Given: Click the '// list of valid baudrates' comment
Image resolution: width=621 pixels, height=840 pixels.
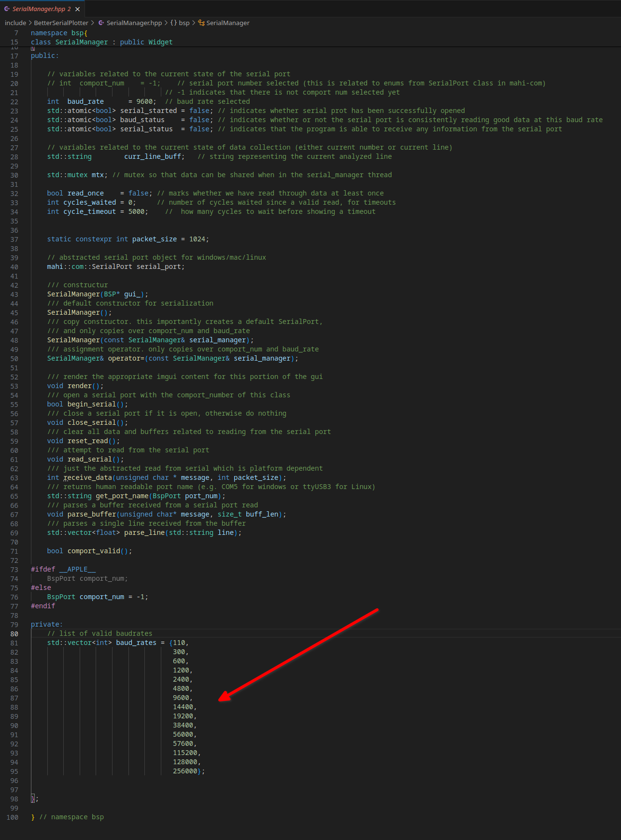Looking at the screenshot, I should tap(100, 634).
